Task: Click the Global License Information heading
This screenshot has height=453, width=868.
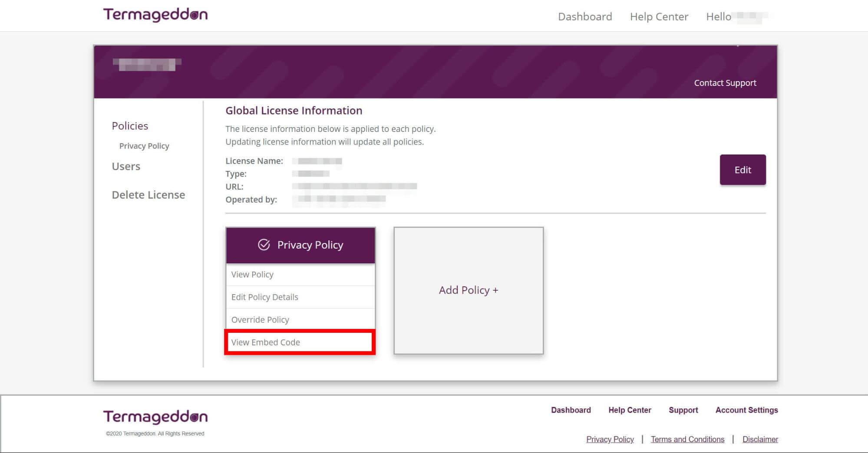Action: click(x=294, y=111)
